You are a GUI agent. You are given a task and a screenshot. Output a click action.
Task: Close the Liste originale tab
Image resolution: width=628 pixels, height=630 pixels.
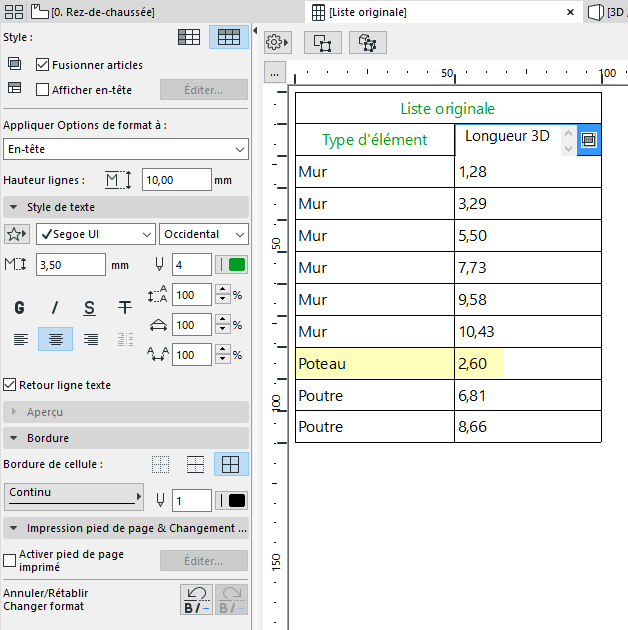570,12
